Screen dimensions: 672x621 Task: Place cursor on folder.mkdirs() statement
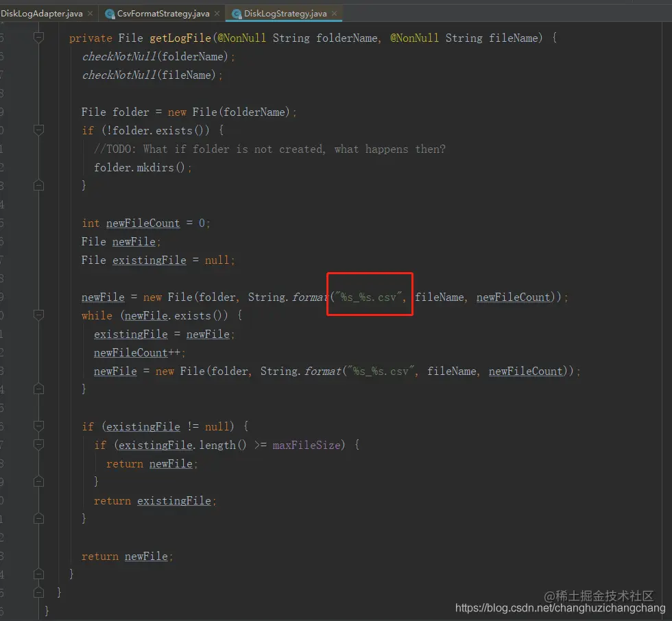coord(143,167)
